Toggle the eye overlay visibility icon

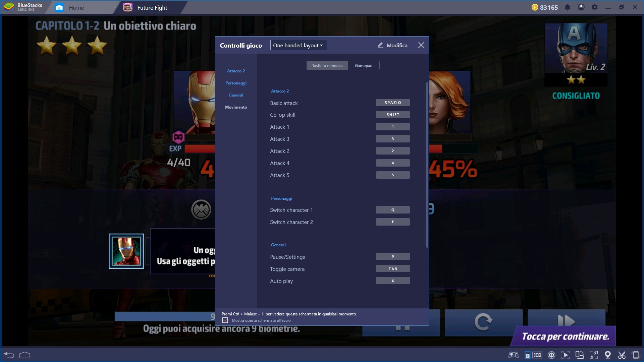[551, 355]
